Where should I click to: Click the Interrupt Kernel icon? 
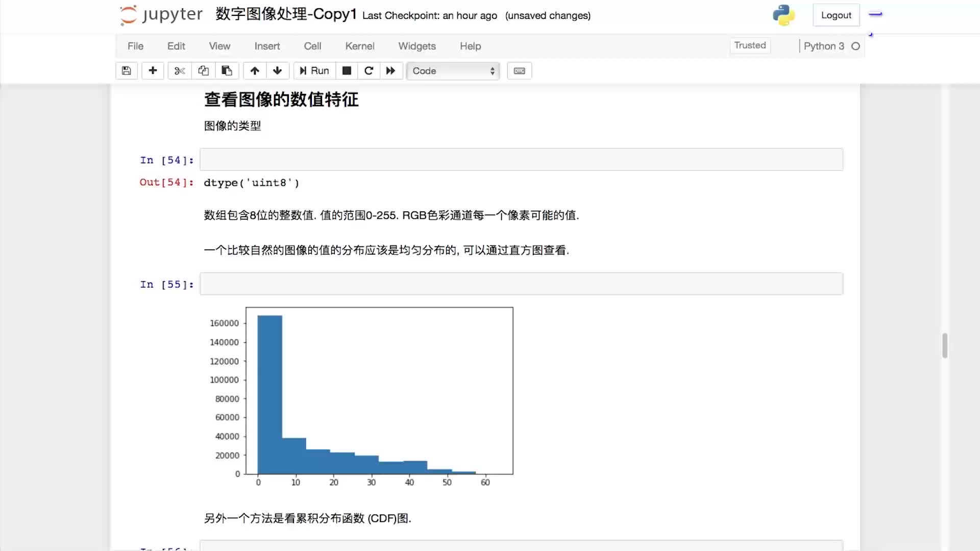coord(347,70)
